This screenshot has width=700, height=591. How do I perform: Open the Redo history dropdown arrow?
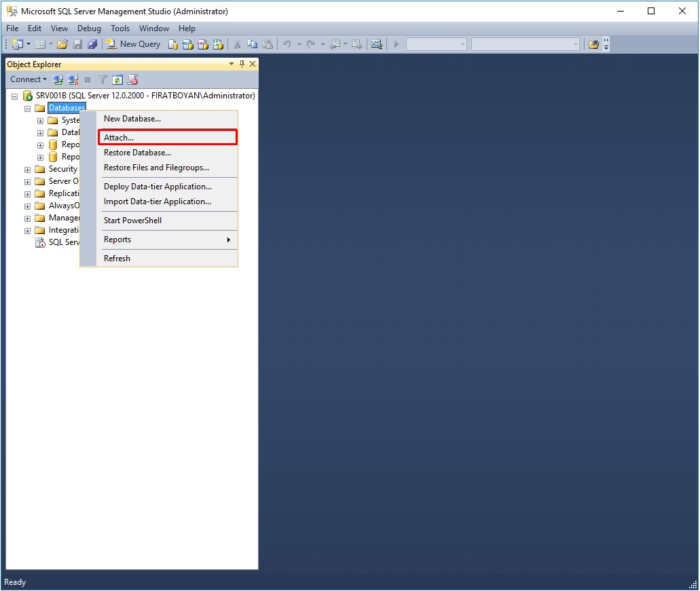point(323,44)
